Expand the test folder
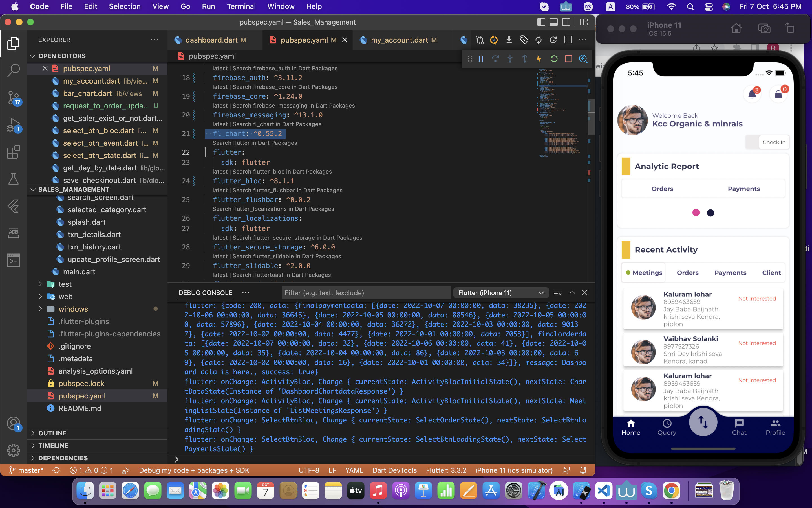Image resolution: width=812 pixels, height=508 pixels. pos(65,284)
